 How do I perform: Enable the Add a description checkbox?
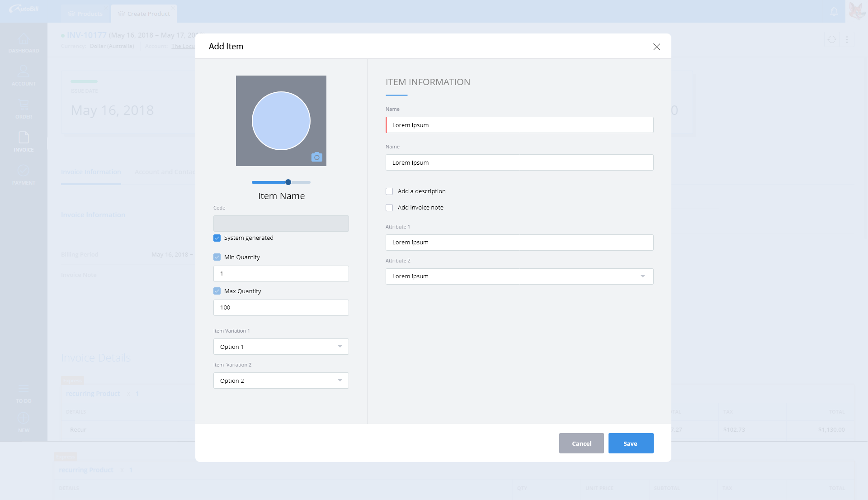pyautogui.click(x=389, y=191)
